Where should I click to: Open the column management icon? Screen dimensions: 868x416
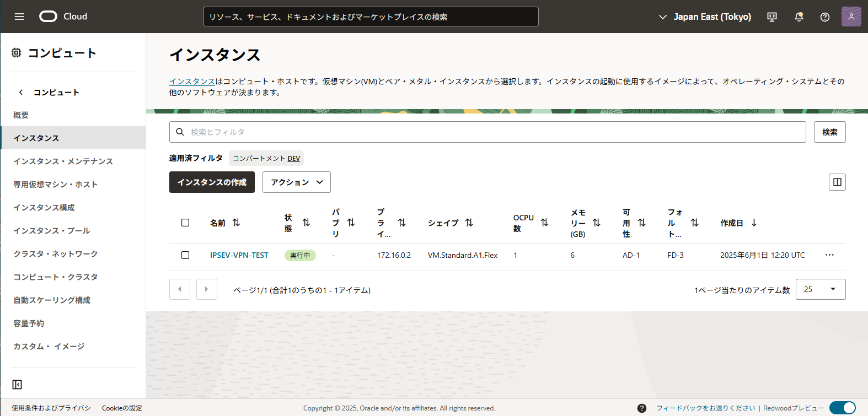[x=837, y=182]
